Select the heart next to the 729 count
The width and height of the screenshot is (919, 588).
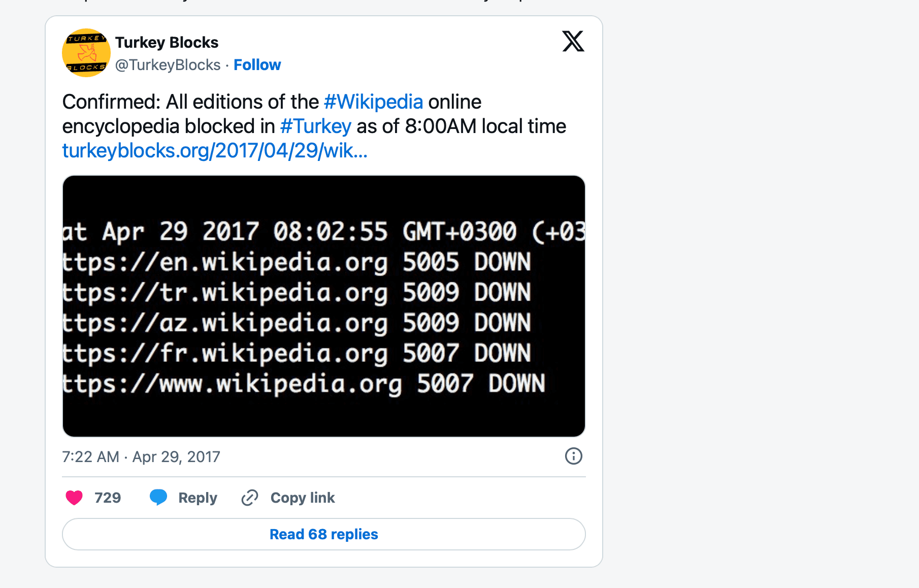[74, 498]
